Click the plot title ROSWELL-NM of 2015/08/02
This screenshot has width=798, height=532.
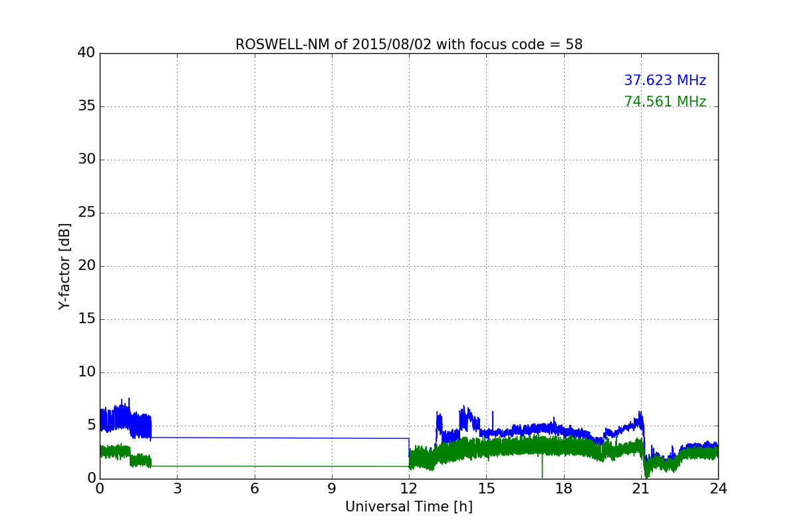pyautogui.click(x=409, y=45)
